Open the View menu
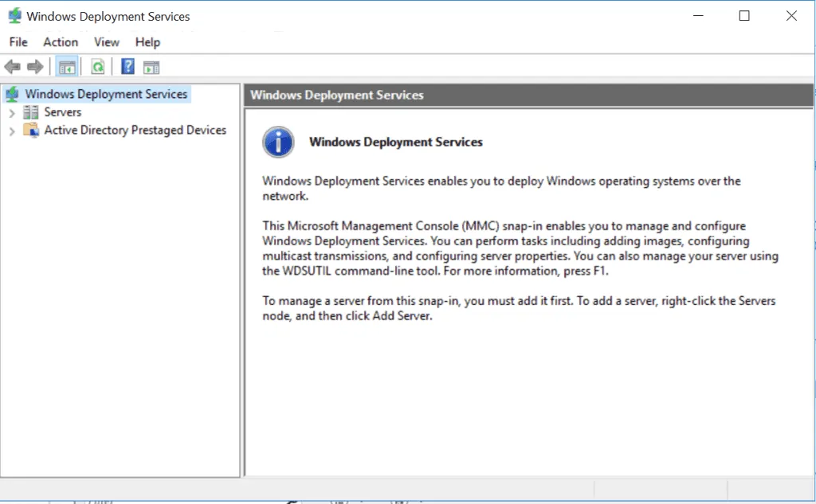The image size is (816, 504). [106, 41]
